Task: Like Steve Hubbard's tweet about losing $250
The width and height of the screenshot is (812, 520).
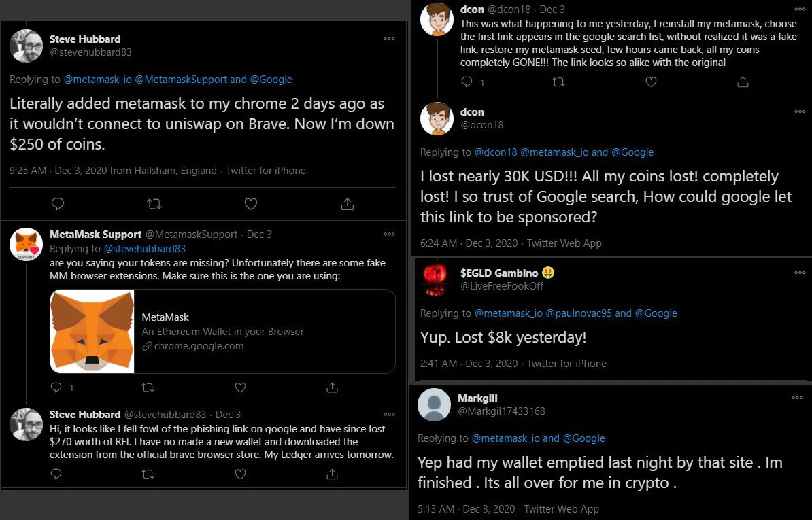Action: [x=251, y=204]
